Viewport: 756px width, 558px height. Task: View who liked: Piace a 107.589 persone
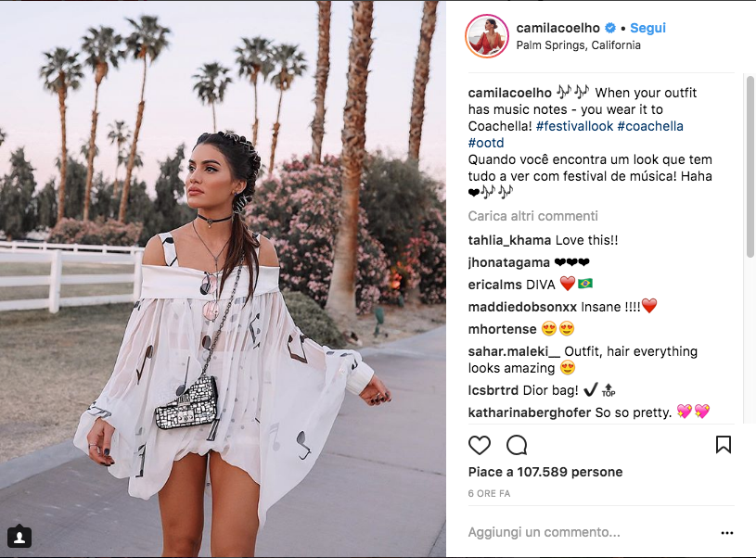(545, 472)
